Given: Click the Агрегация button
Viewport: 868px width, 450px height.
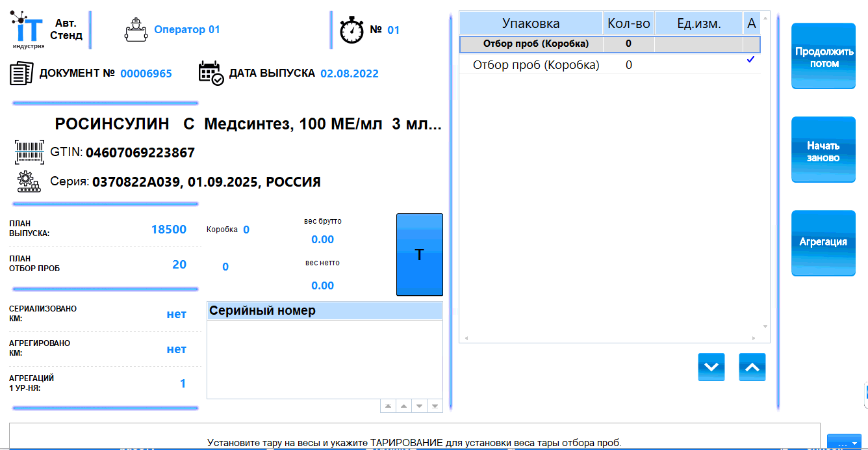Looking at the screenshot, I should [x=823, y=243].
